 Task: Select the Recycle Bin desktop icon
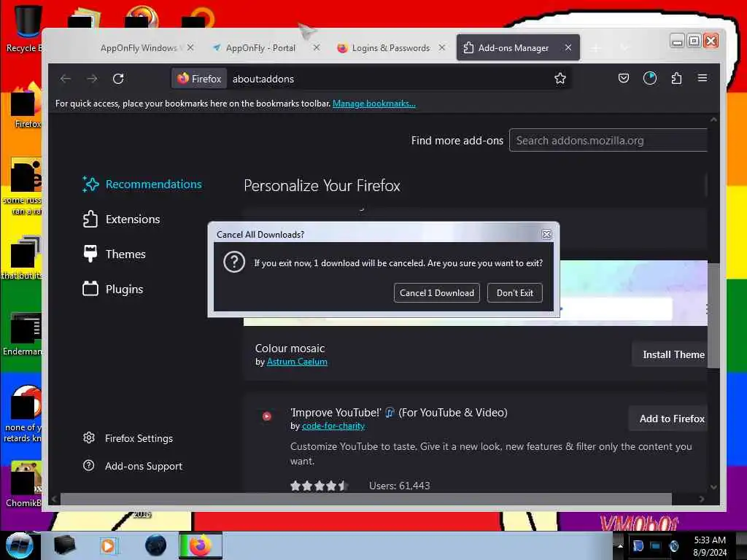click(x=26, y=28)
